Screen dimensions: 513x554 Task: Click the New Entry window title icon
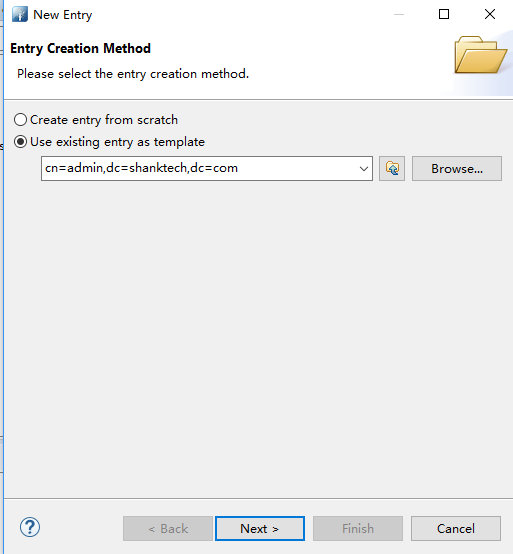(x=20, y=14)
